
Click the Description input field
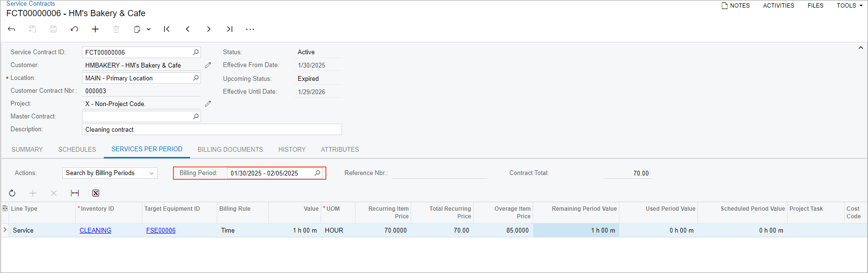tap(212, 129)
